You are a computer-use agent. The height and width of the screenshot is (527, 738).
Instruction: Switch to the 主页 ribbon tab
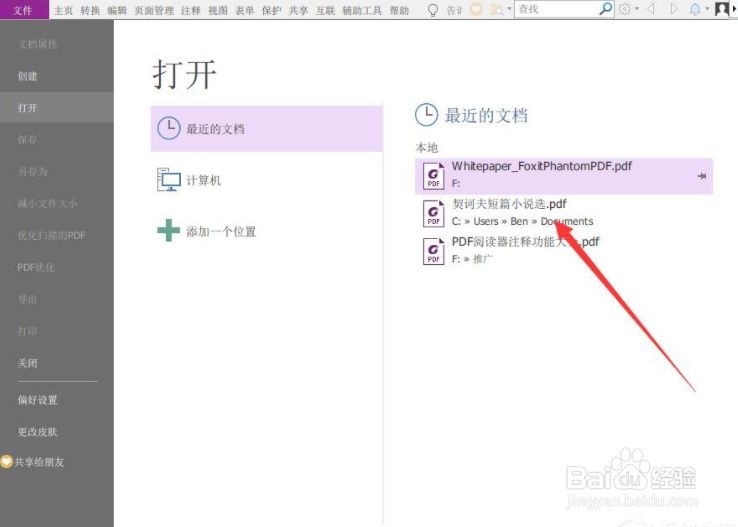tap(63, 10)
